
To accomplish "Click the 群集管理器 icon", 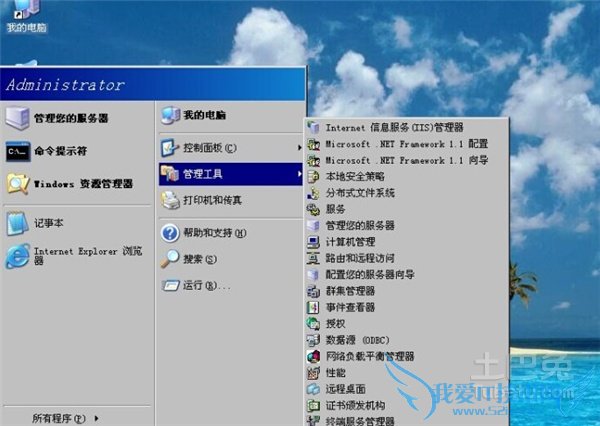I will click(313, 291).
